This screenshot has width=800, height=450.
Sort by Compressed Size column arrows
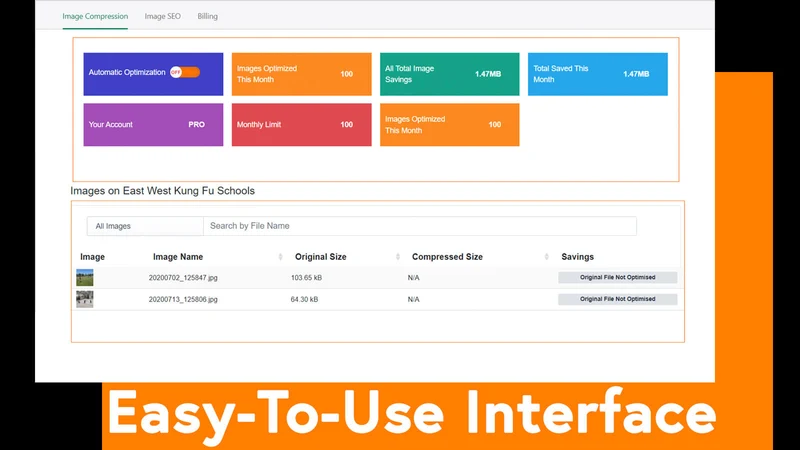546,257
